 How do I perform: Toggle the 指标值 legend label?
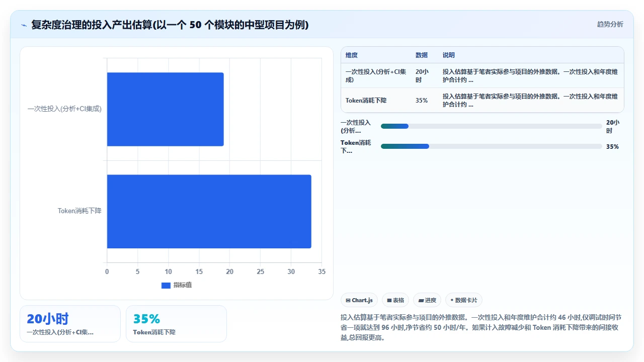183,285
